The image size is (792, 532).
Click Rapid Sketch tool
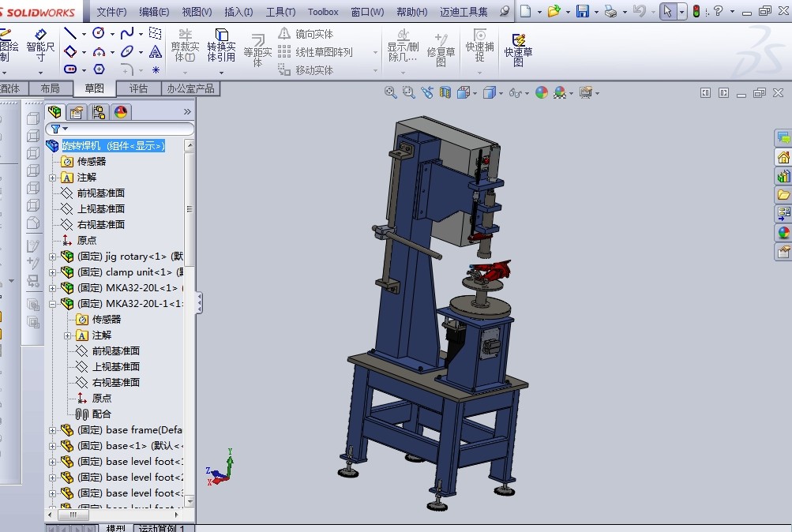coord(518,50)
